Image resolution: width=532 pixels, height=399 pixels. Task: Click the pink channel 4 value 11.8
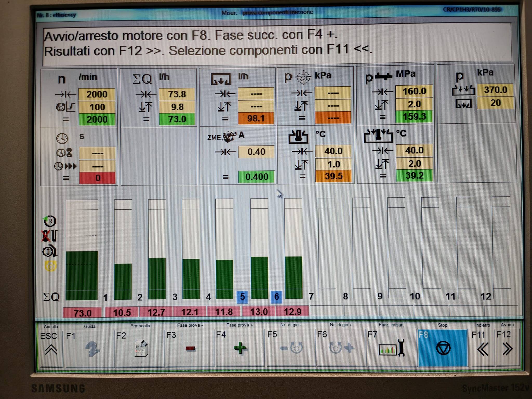(224, 311)
